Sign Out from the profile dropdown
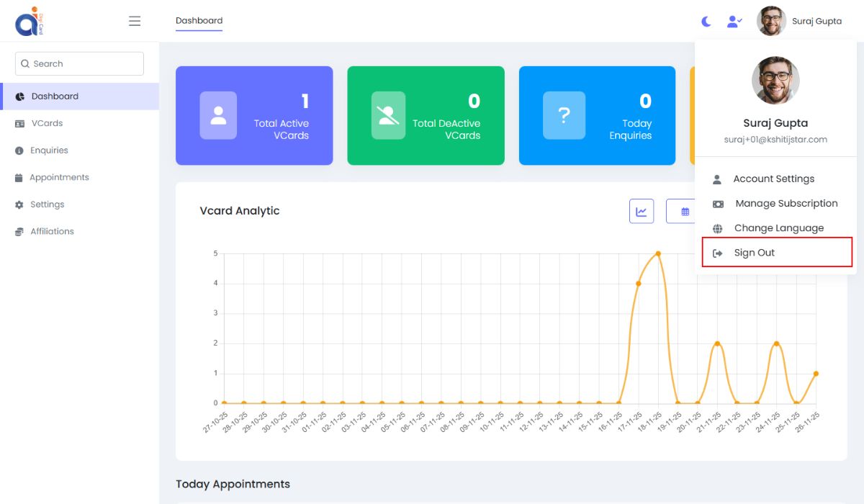The width and height of the screenshot is (864, 504). pyautogui.click(x=754, y=253)
